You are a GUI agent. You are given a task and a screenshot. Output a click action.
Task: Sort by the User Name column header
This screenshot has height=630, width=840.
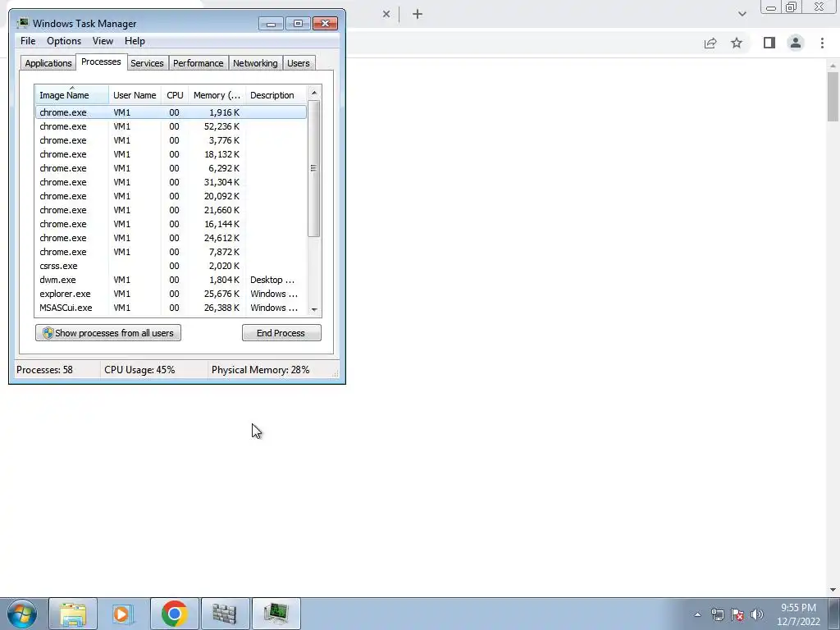coord(135,95)
